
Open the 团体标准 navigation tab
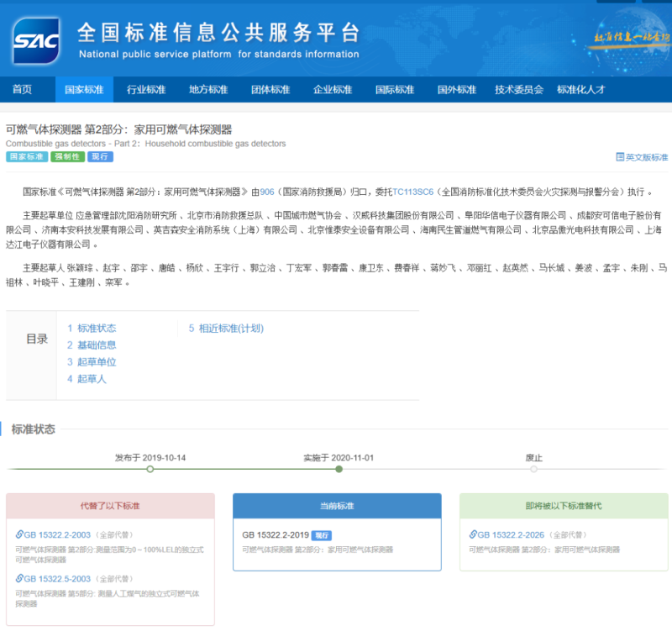point(270,90)
